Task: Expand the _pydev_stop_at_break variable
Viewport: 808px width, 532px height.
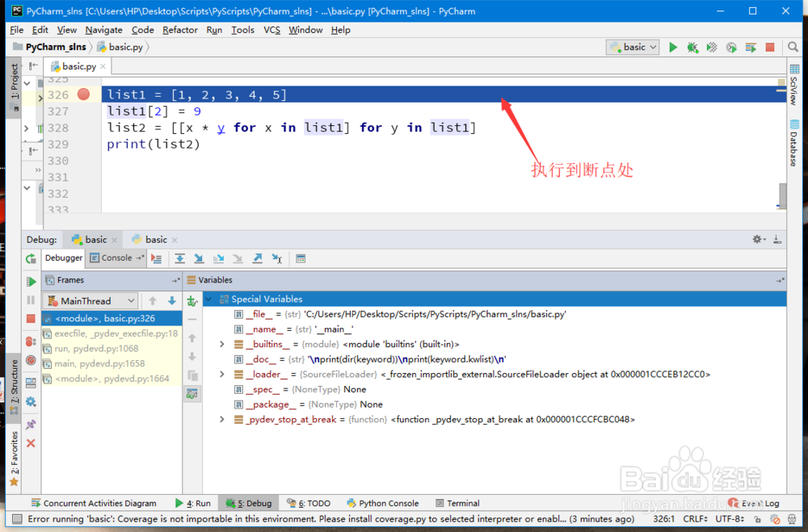Action: pos(222,419)
